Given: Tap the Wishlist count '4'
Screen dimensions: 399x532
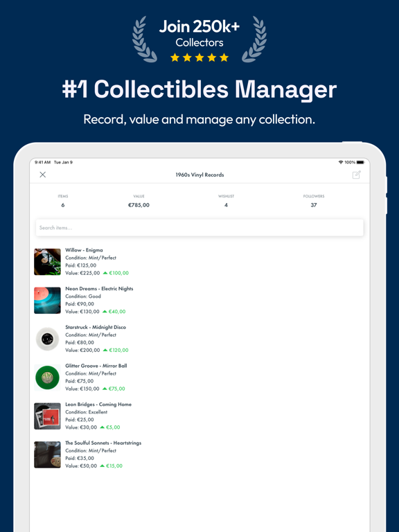Looking at the screenshot, I should tap(226, 205).
